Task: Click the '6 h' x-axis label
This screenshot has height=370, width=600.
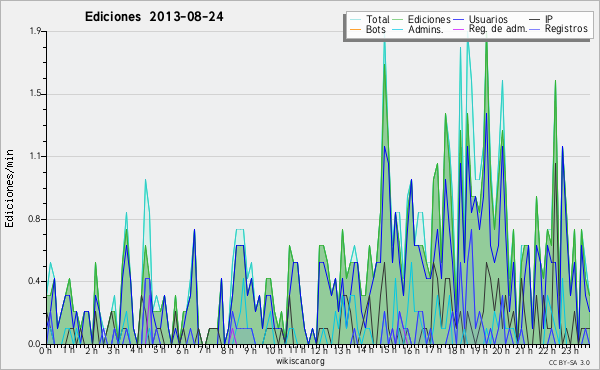Action: [x=182, y=351]
